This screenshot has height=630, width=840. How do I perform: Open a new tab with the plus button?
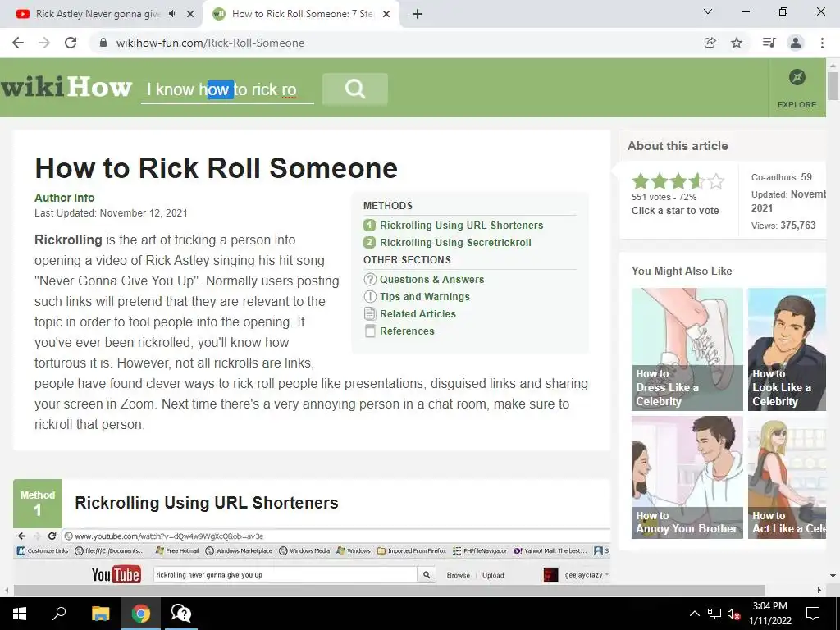[418, 14]
